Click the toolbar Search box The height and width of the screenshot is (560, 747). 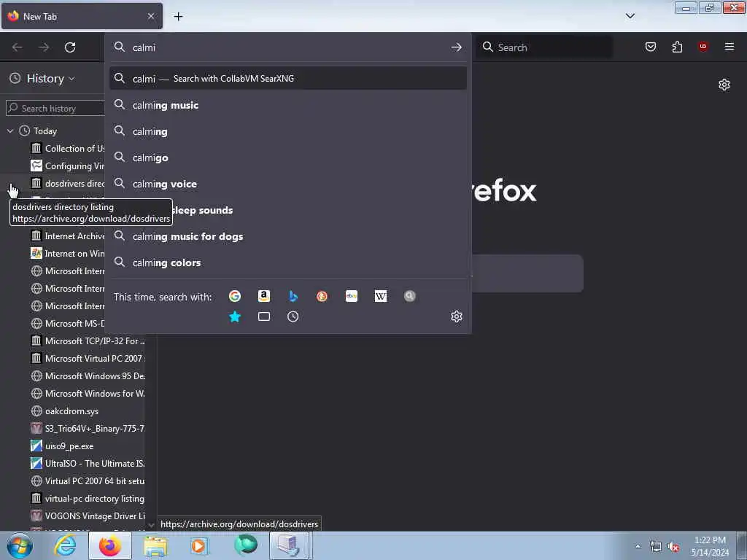(544, 47)
